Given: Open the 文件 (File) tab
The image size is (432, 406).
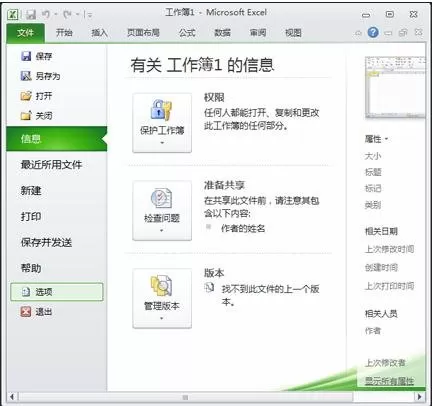Looking at the screenshot, I should point(25,33).
